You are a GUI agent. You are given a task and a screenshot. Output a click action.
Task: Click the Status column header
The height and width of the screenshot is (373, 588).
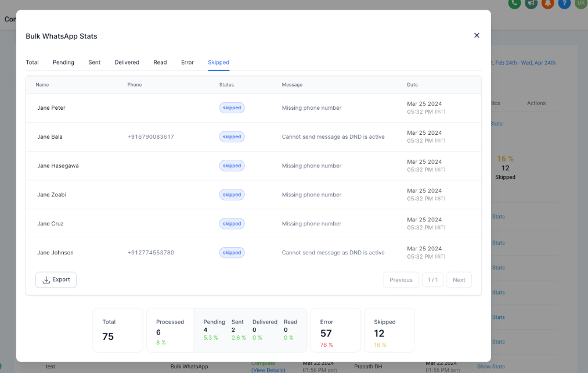pos(226,84)
